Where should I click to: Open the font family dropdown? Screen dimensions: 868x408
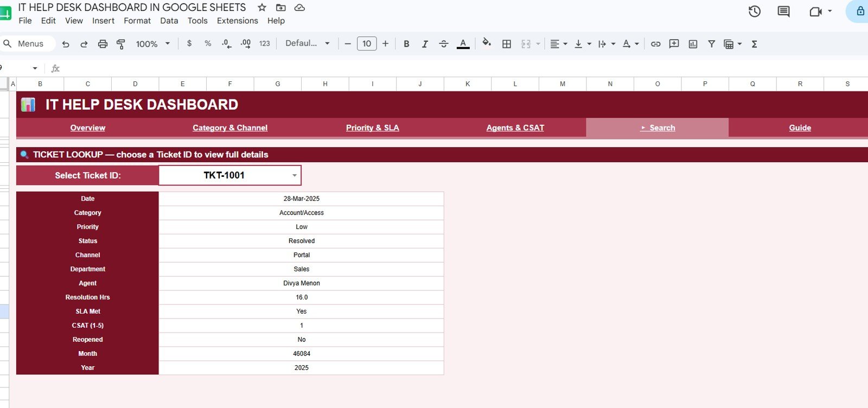click(x=308, y=43)
